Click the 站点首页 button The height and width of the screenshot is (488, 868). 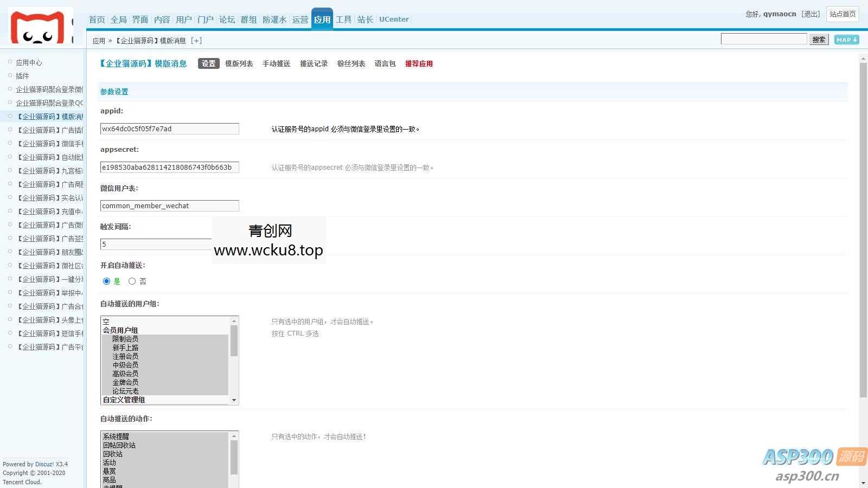[x=842, y=14]
